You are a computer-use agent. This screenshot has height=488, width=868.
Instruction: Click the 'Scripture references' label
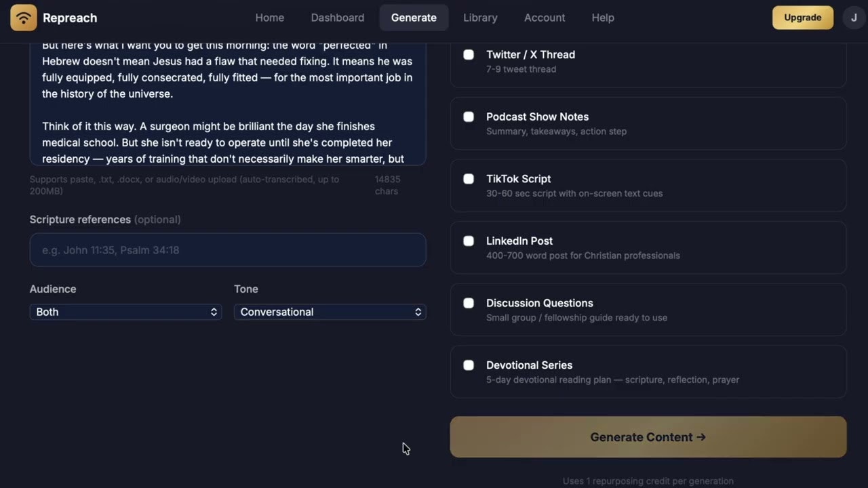[x=80, y=220]
